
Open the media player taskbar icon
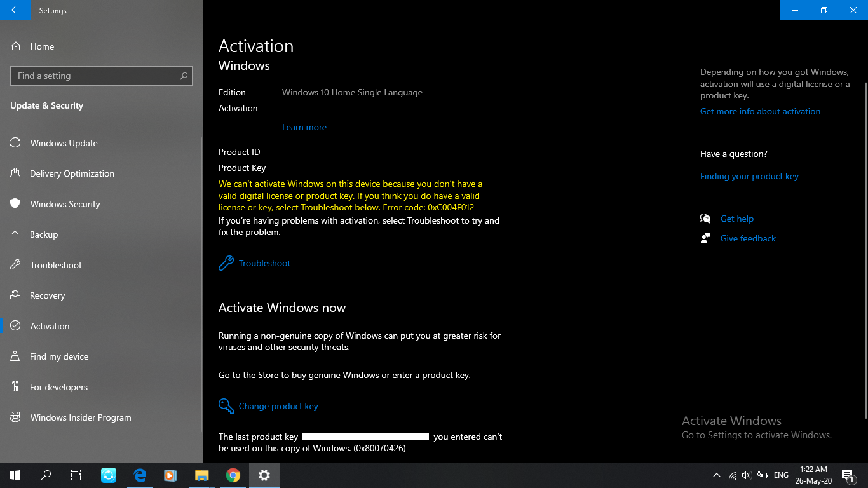[x=170, y=475]
